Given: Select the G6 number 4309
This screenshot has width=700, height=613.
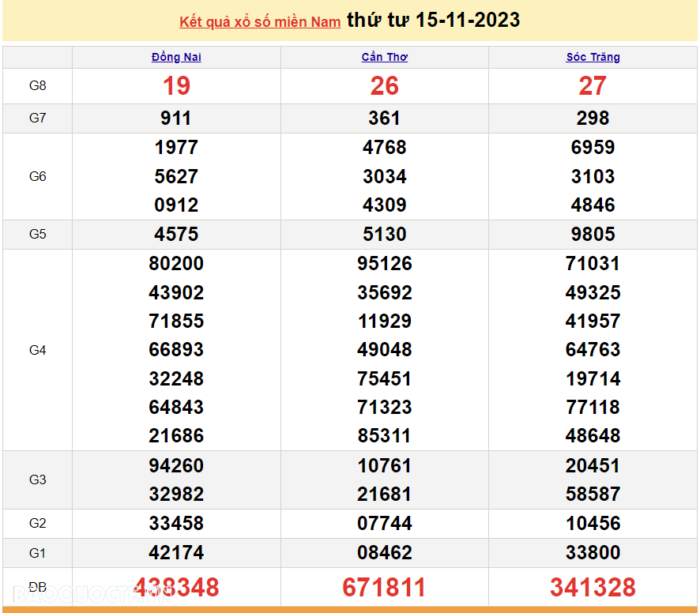Looking at the screenshot, I should [x=385, y=205].
